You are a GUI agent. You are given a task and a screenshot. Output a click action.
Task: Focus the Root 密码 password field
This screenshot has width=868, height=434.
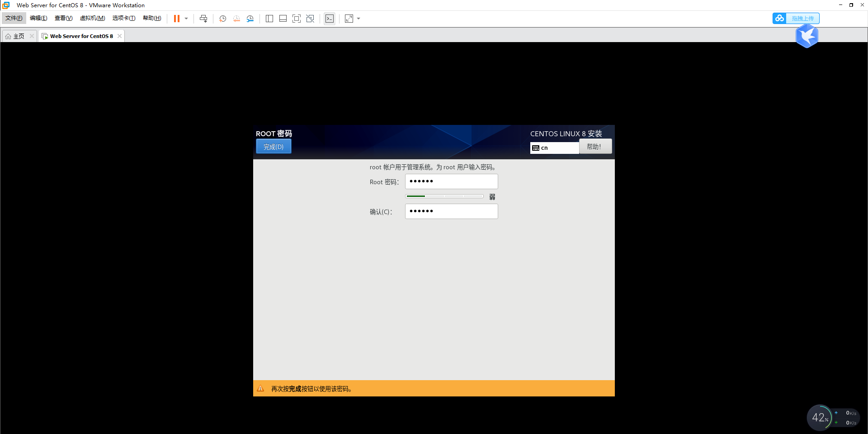pos(451,181)
